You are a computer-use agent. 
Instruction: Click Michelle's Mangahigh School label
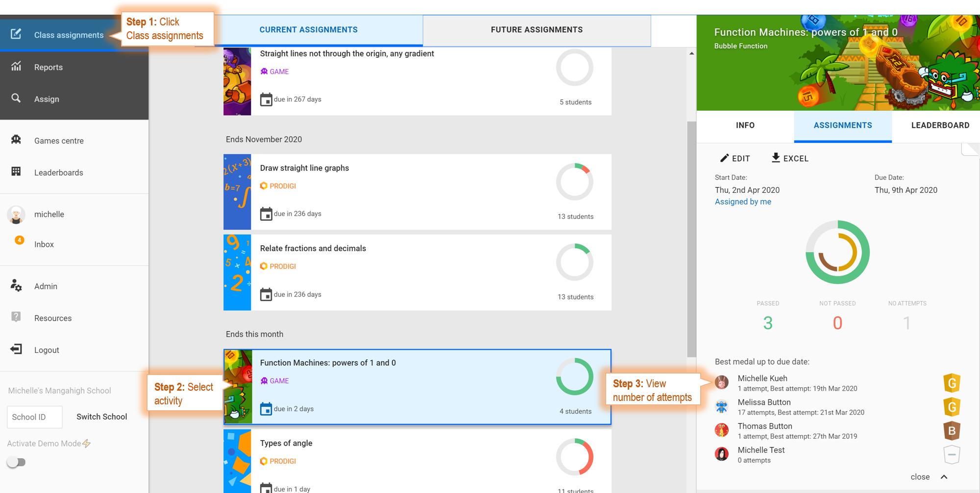pyautogui.click(x=60, y=391)
